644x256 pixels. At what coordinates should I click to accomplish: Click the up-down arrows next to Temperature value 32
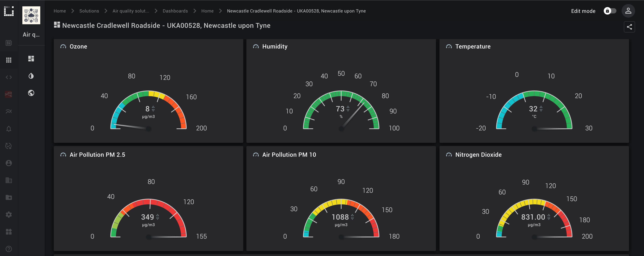point(541,109)
